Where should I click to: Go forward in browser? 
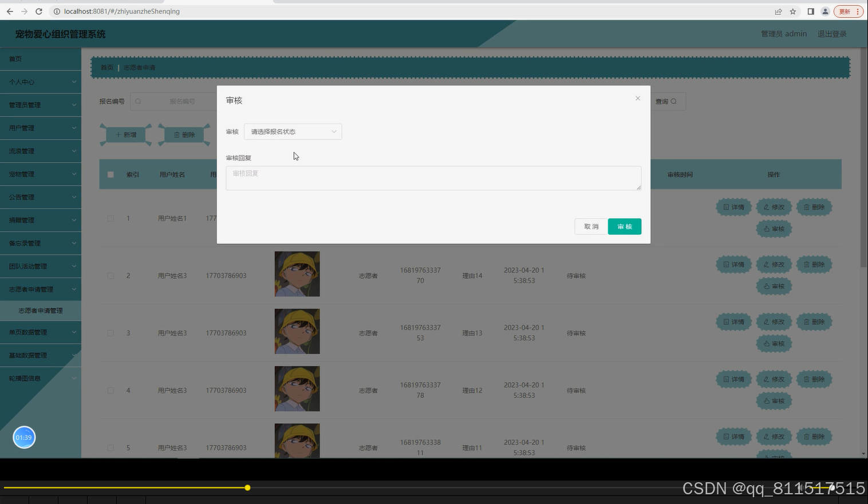pos(24,11)
